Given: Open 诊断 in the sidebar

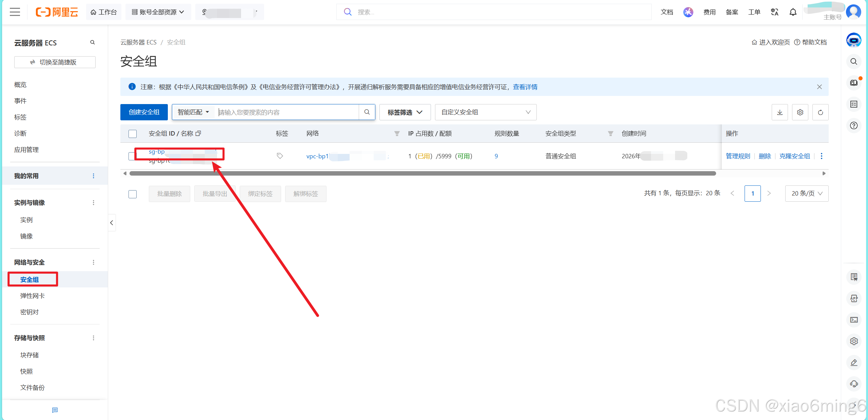Looking at the screenshot, I should pyautogui.click(x=20, y=133).
